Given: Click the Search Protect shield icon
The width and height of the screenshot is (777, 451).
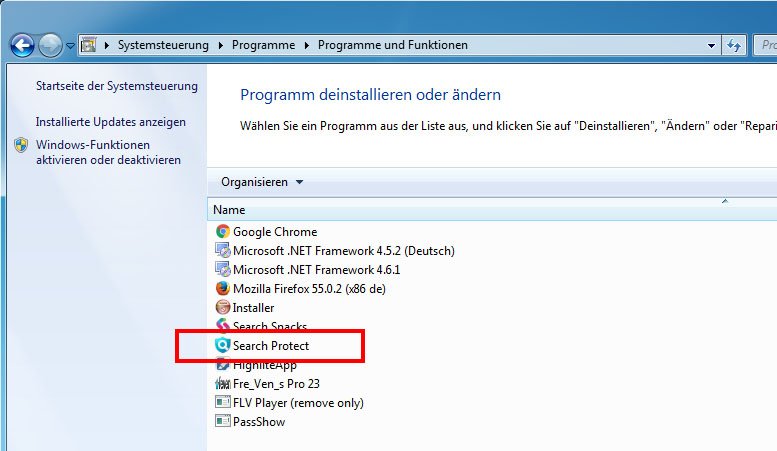Looking at the screenshot, I should click(222, 345).
